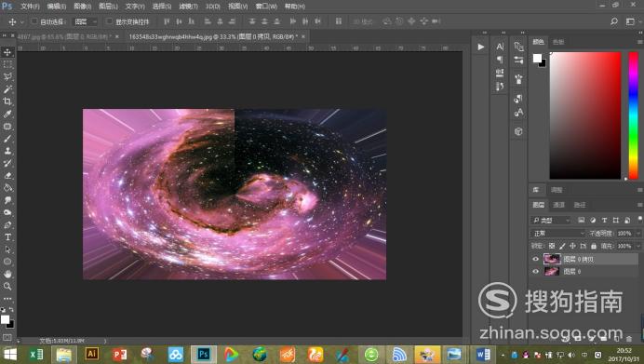Open the 文件 menu
644x364 pixels.
[x=30, y=7]
